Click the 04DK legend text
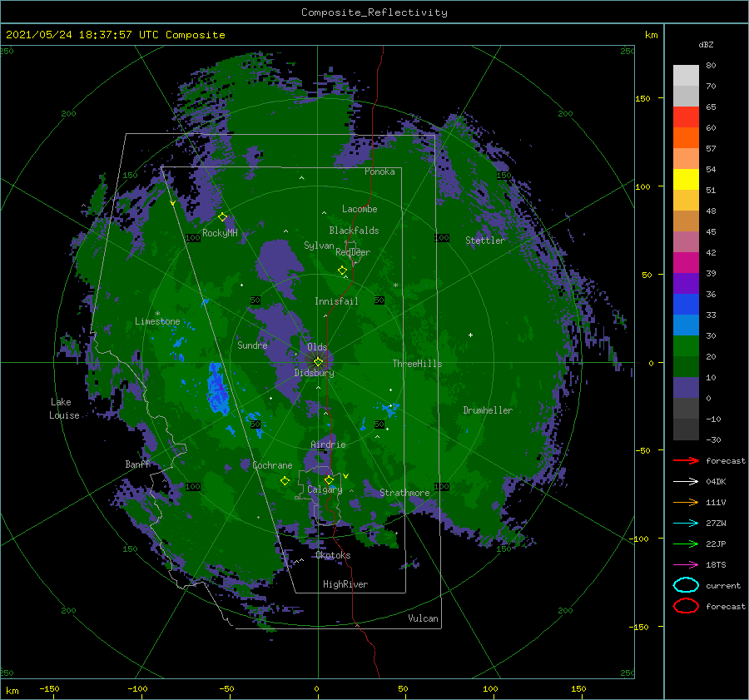Viewport: 749px width, 700px height. pyautogui.click(x=716, y=481)
